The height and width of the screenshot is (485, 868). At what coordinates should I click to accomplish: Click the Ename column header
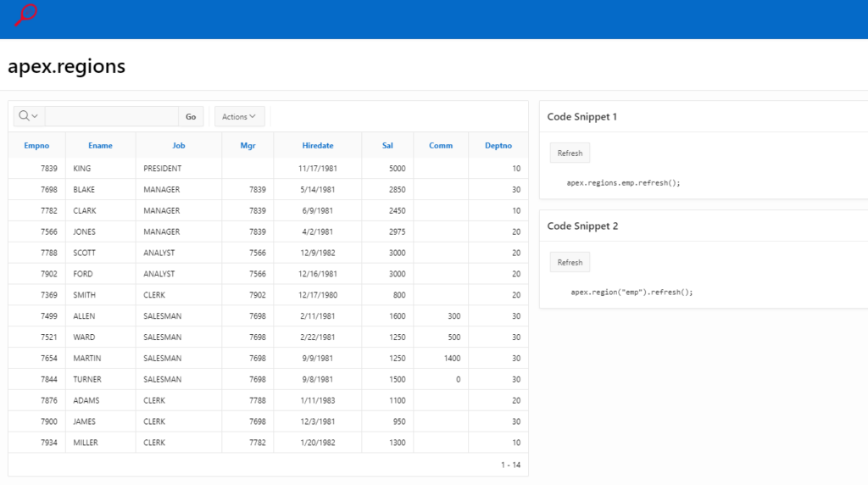pyautogui.click(x=100, y=146)
